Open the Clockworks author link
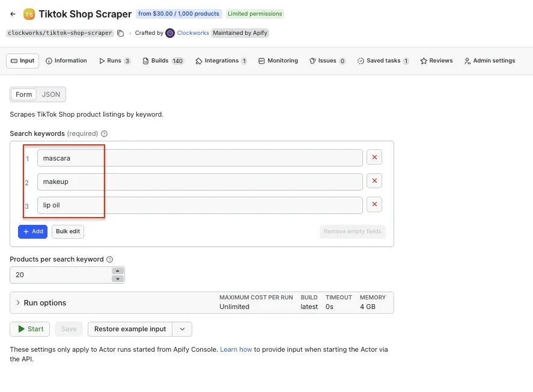Viewport: 533px width, 392px height. coord(193,33)
